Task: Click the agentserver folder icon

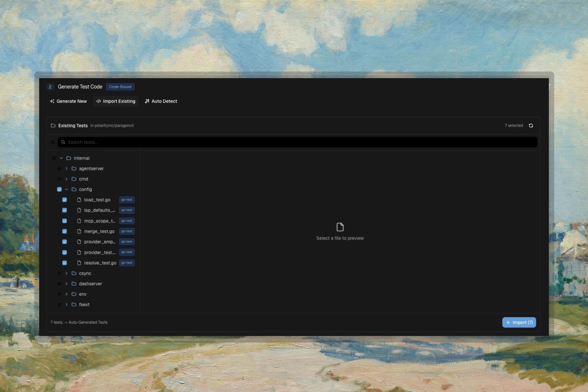Action: (x=74, y=168)
